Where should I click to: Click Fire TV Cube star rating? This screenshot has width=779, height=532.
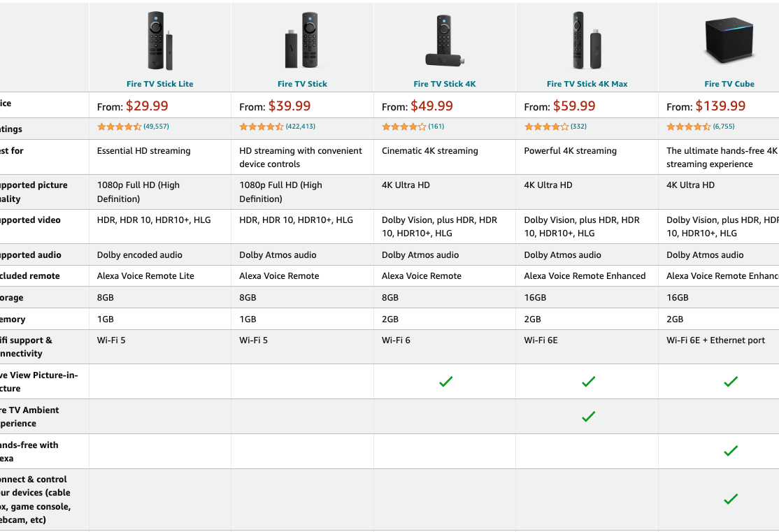[x=688, y=127]
